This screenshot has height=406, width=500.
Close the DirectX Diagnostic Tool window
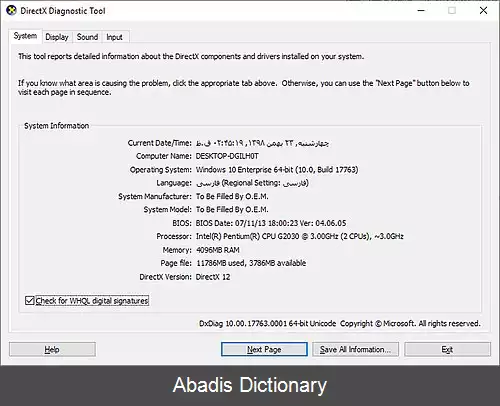click(x=483, y=11)
